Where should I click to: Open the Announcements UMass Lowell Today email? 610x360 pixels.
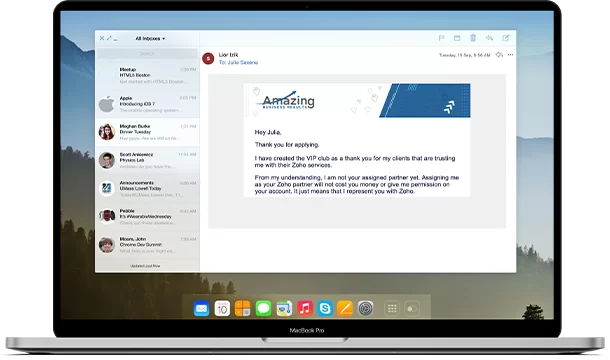(x=147, y=188)
